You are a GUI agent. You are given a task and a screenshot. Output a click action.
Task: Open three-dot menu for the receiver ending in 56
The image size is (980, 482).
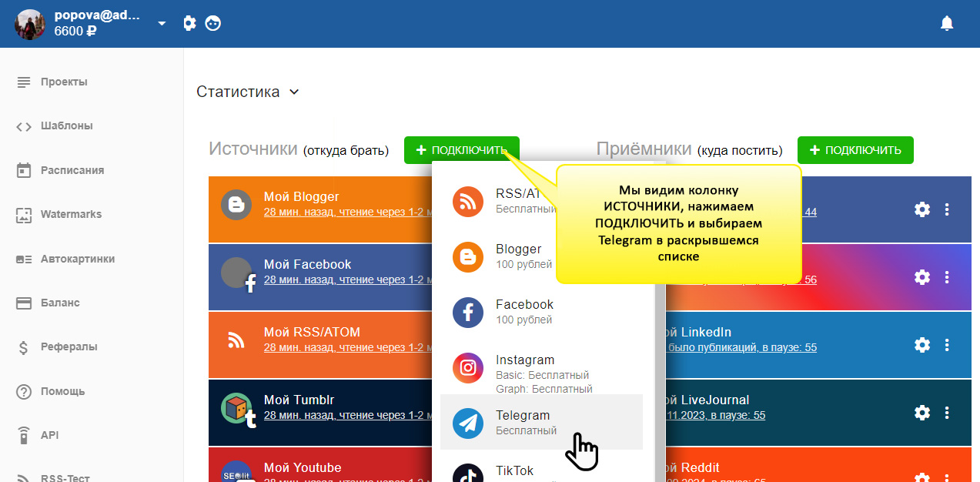pos(947,277)
